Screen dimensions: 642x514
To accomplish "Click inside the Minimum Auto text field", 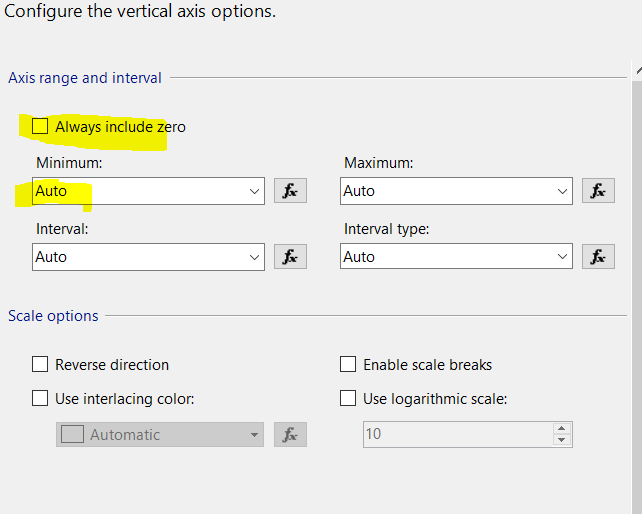I will click(x=130, y=191).
